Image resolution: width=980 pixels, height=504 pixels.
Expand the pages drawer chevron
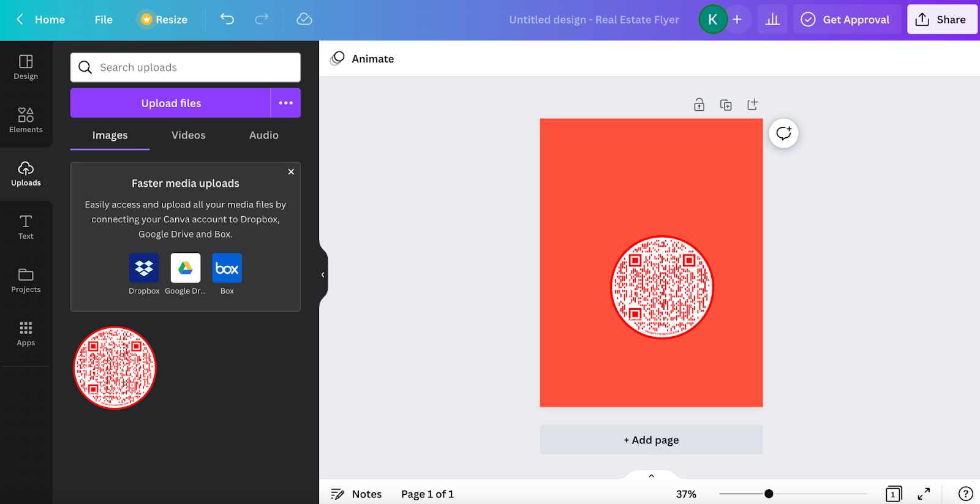coord(652,476)
